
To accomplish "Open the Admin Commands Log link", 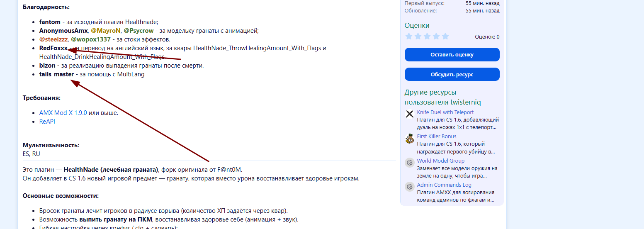I will tap(444, 185).
